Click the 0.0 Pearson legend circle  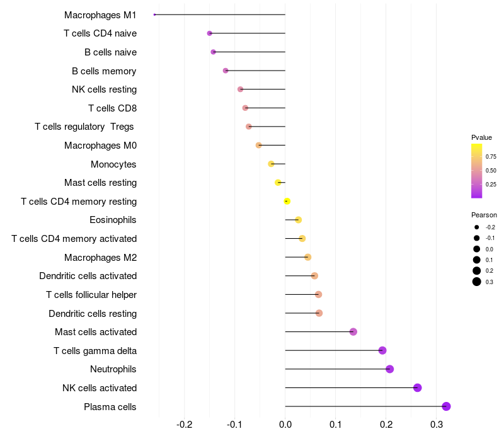[477, 249]
